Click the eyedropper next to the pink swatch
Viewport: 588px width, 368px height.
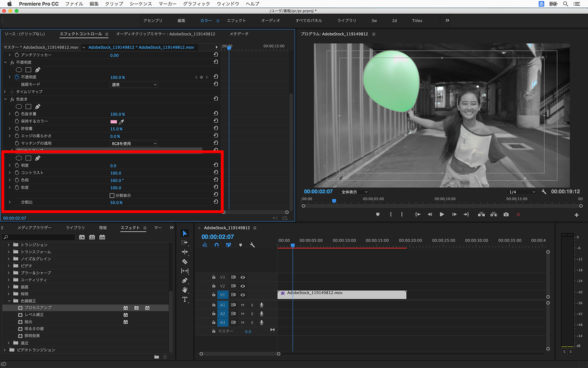tap(122, 122)
